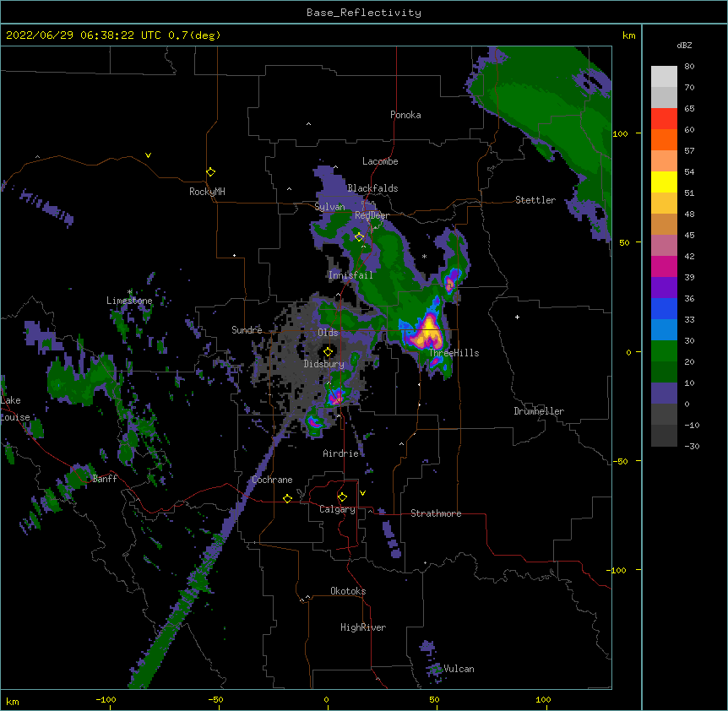Click the 65 value in the dBZ legend
The width and height of the screenshot is (728, 711).
click(x=689, y=109)
